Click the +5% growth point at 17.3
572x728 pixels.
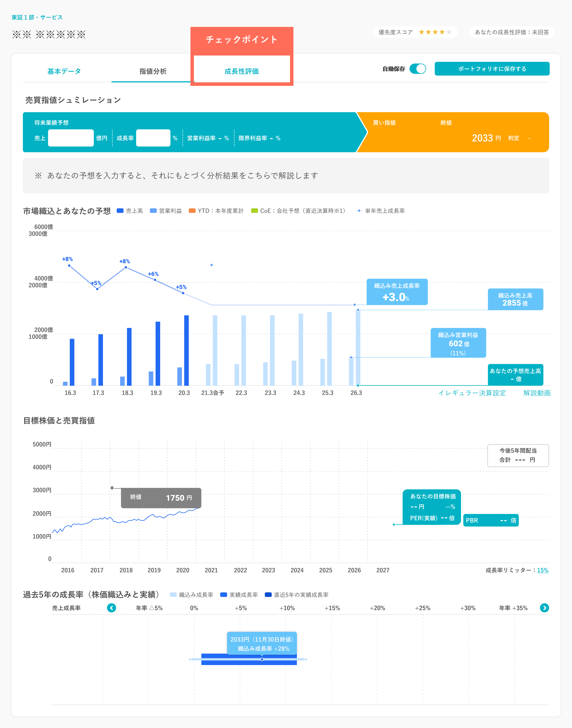(x=97, y=289)
